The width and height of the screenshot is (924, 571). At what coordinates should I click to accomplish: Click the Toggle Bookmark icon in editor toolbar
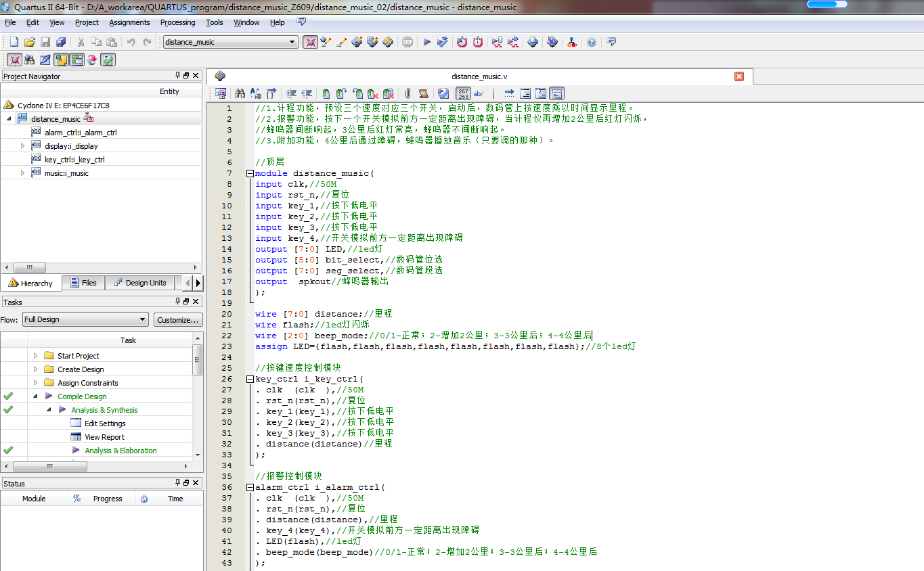coord(326,93)
